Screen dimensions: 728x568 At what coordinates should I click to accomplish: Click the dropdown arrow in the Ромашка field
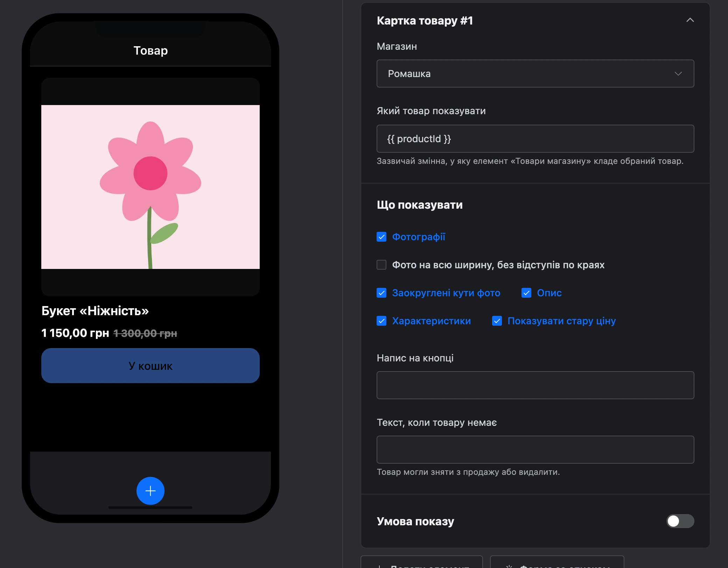[x=678, y=74]
